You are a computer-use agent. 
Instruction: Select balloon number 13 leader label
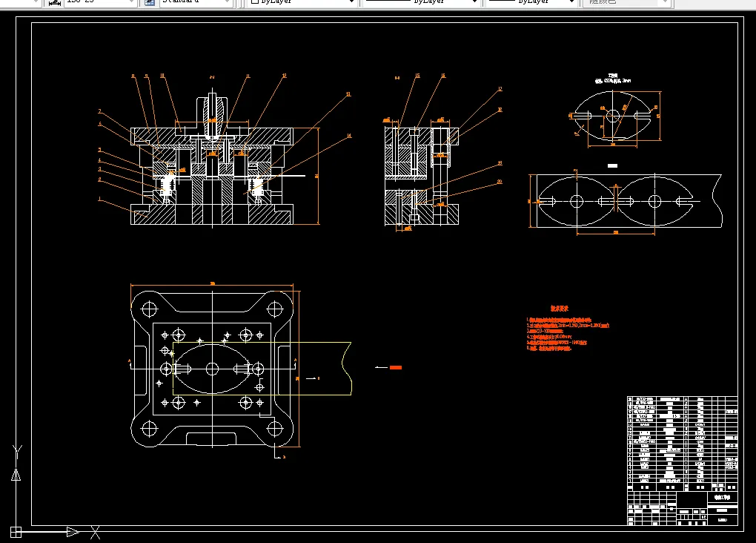pyautogui.click(x=348, y=94)
